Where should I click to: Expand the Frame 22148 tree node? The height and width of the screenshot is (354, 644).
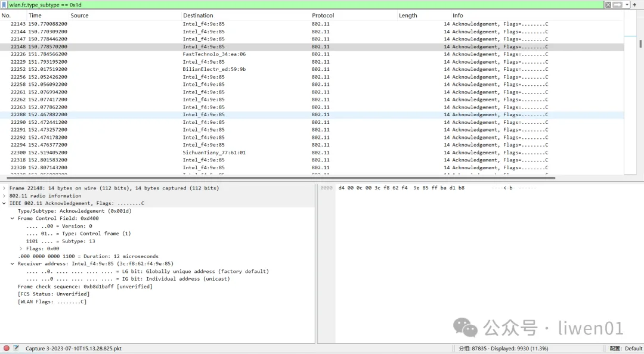click(x=4, y=188)
